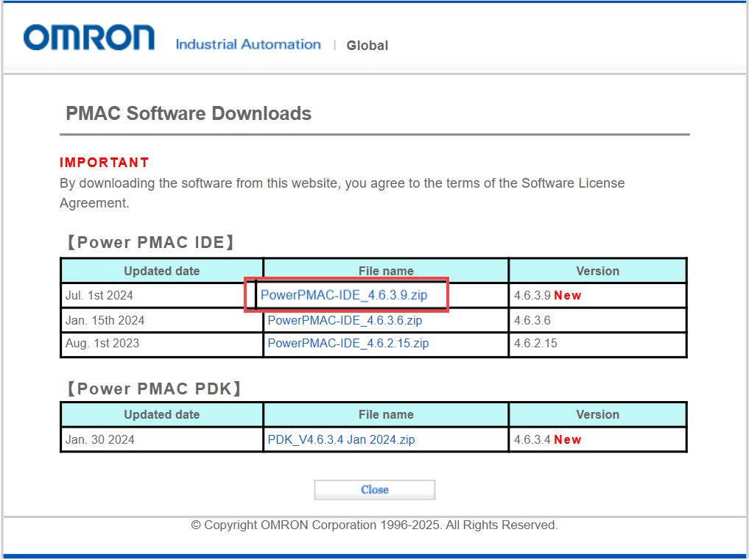Click the OMRON copyright footer text
The image size is (749, 560).
click(x=374, y=525)
